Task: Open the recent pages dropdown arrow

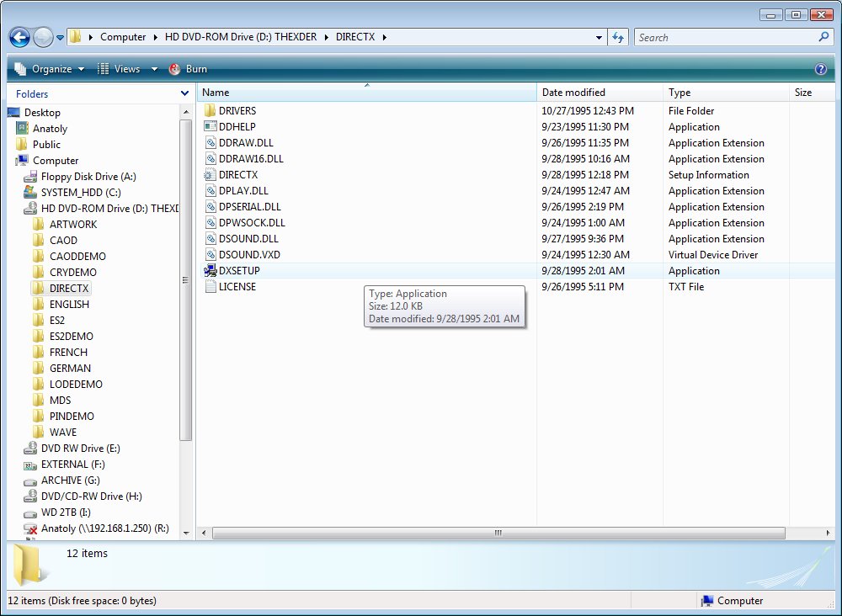Action: [x=60, y=38]
